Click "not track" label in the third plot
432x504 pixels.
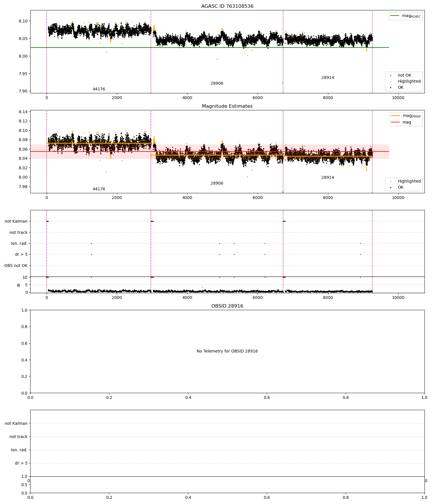point(18,232)
